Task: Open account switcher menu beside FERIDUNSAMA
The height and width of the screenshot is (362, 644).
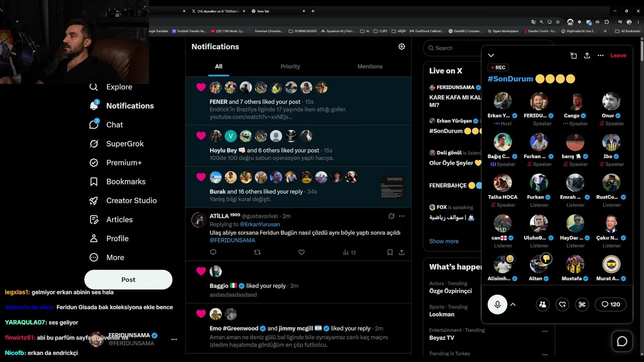Action: (x=174, y=339)
